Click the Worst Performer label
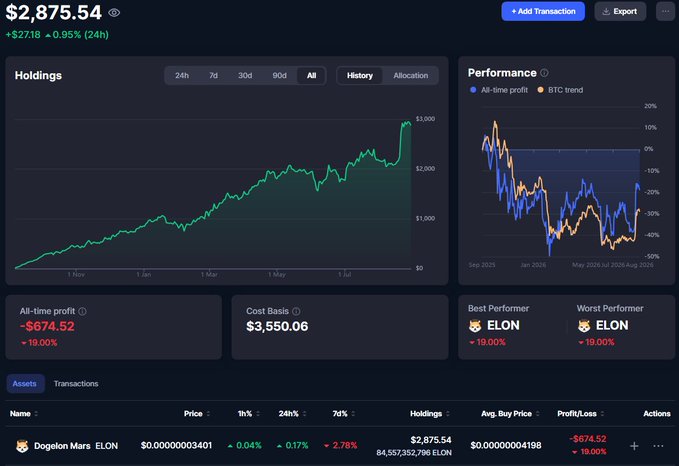Screen dimensions: 679x466 [610, 308]
